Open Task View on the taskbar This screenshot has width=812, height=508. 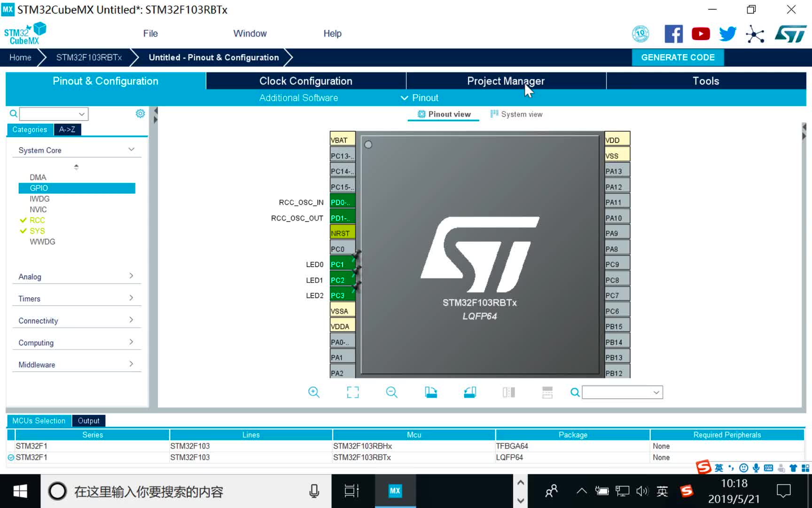(351, 492)
